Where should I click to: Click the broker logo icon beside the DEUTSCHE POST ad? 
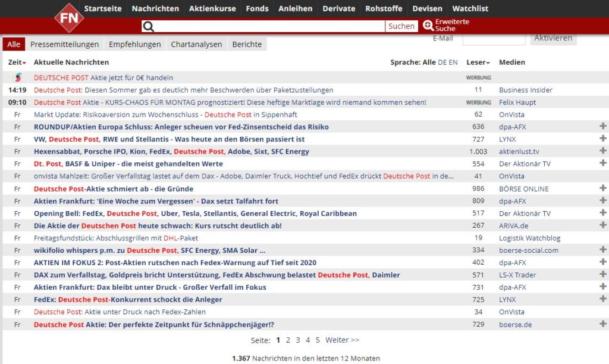17,77
